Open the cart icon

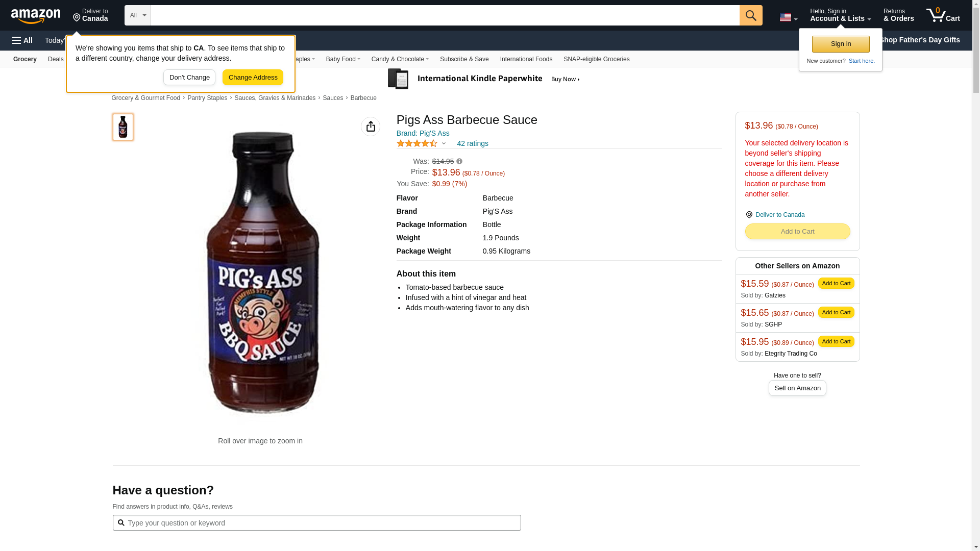click(x=943, y=15)
